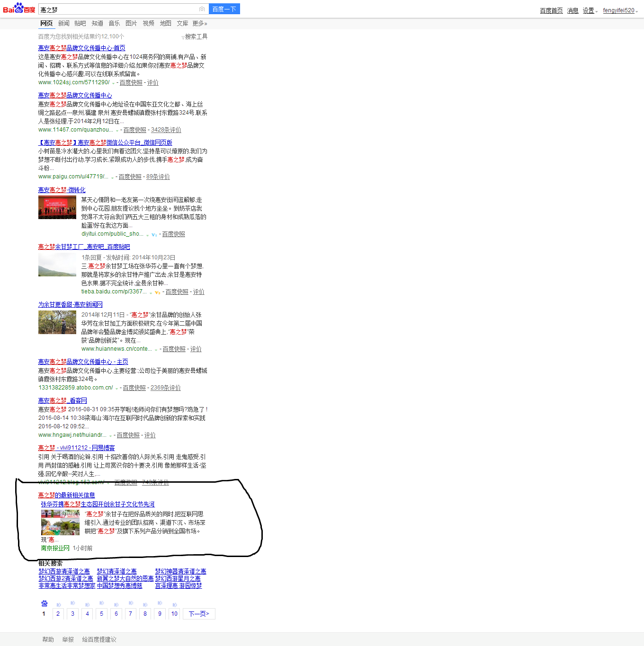Screen dimensions: 644x646
Task: Open camera image search in search box
Action: click(x=202, y=9)
